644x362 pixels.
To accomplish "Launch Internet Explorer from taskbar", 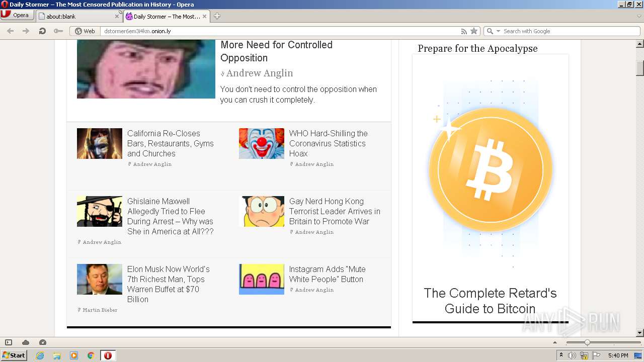I will tap(40, 355).
